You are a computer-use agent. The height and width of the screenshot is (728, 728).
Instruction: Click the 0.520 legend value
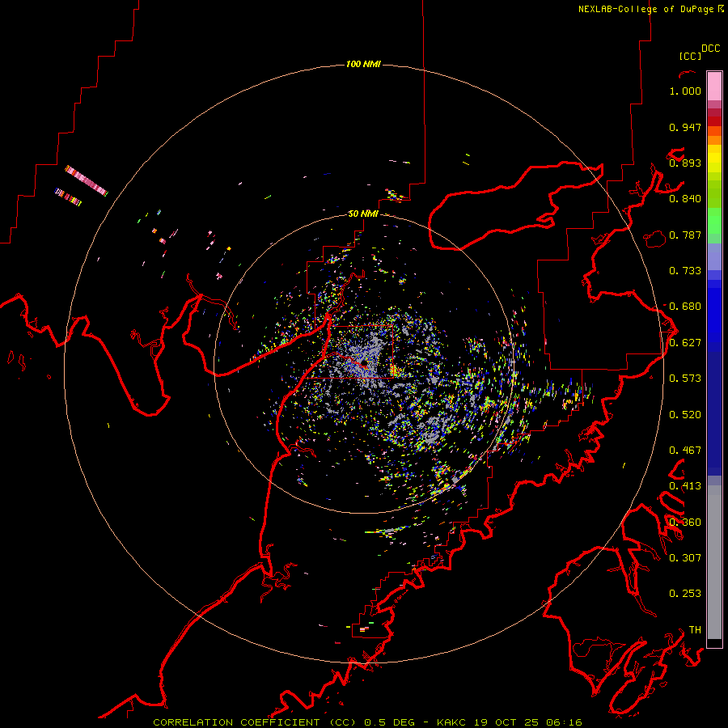tap(685, 415)
